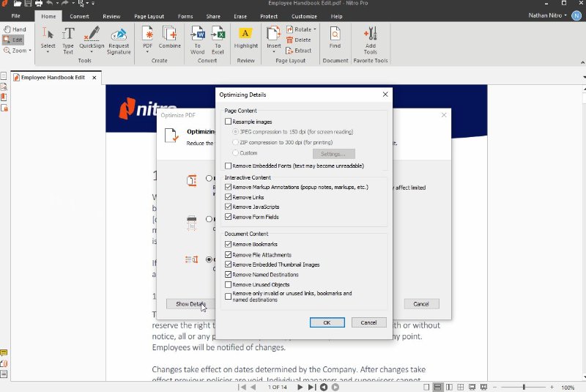Adjust the zoom slider handle
The width and height of the screenshot is (586, 392).
coord(524,387)
